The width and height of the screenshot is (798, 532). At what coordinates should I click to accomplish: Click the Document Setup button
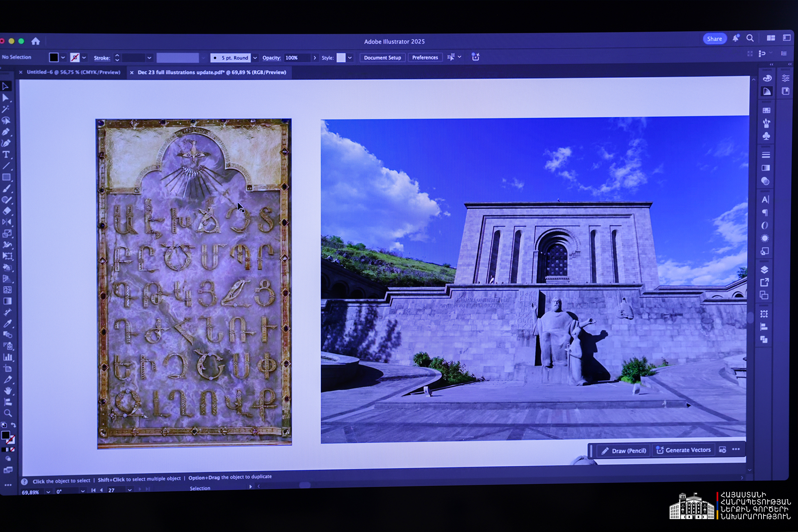[382, 58]
